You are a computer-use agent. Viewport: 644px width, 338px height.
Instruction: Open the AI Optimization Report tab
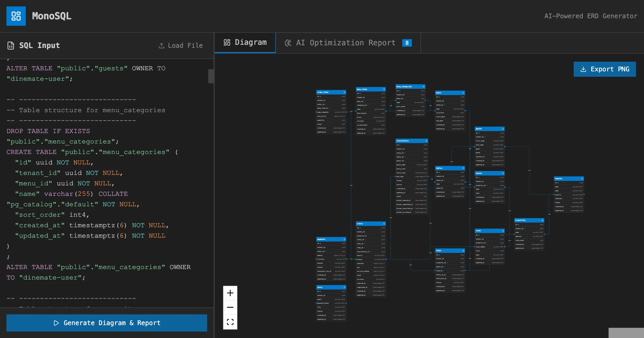click(x=348, y=43)
